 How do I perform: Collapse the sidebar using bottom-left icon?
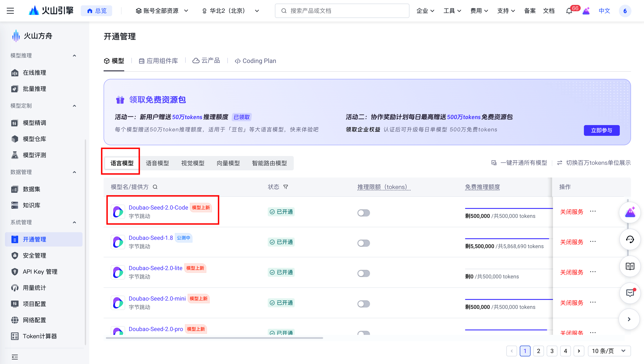(15, 357)
